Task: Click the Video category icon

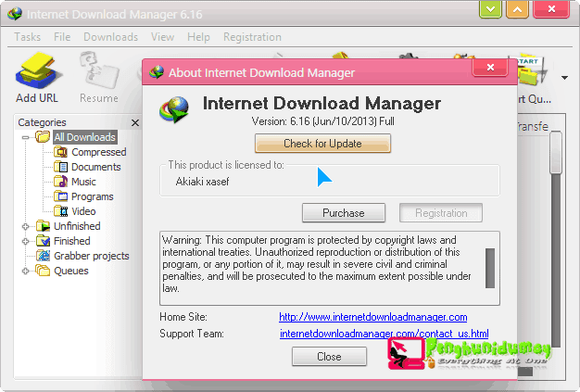Action: [60, 210]
